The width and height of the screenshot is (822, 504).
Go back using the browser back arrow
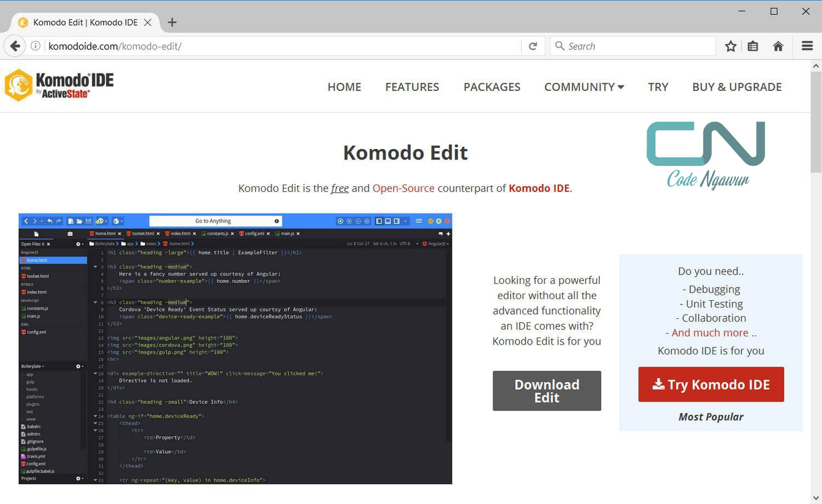tap(15, 46)
